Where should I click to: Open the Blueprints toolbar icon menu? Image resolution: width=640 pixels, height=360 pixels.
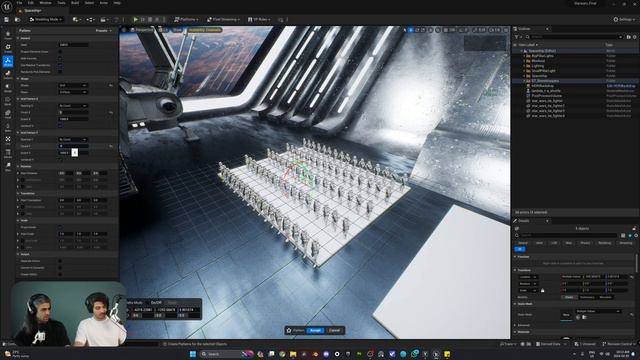[90, 19]
